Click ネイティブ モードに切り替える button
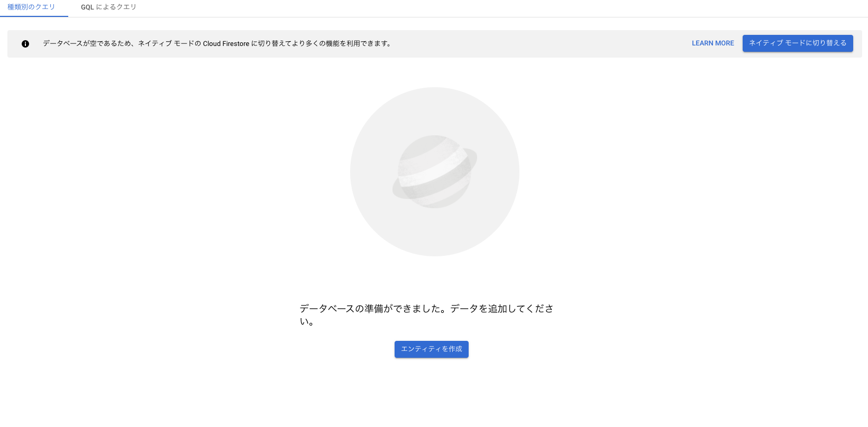Screen dimensions: 868x427 pos(798,43)
